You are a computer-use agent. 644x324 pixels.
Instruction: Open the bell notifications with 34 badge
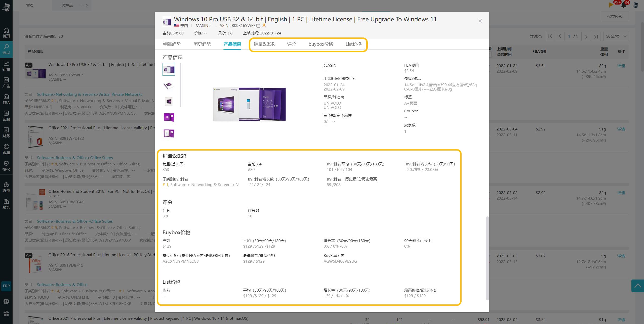[x=624, y=5]
